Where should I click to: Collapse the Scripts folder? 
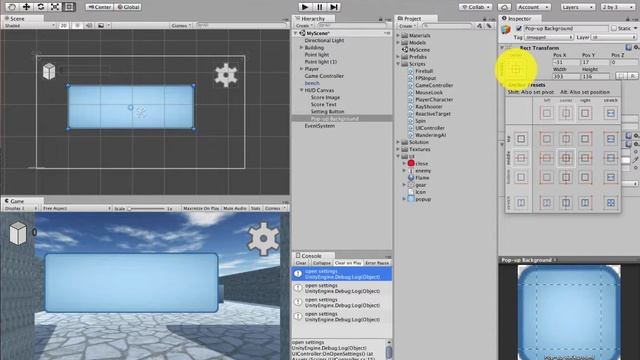pos(398,64)
